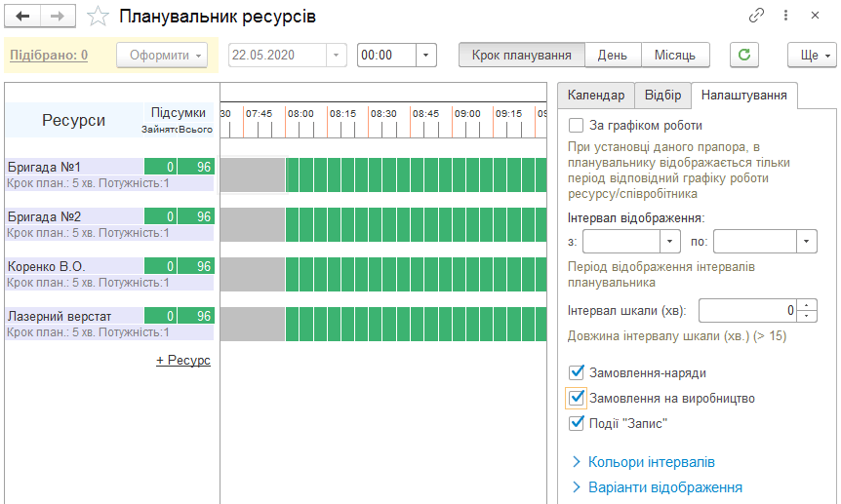Decrease Інтервал шкали with down stepper
This screenshot has width=841, height=504.
click(807, 316)
